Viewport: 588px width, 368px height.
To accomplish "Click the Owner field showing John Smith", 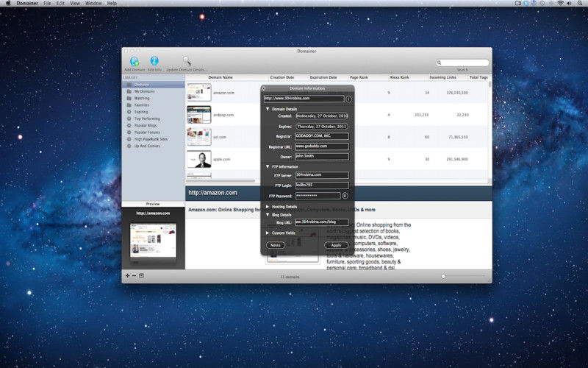I will click(x=322, y=157).
